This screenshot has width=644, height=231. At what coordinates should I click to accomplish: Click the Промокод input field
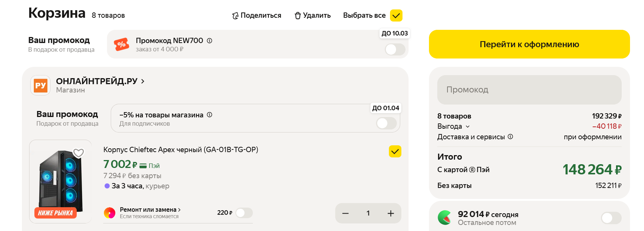[x=529, y=90]
